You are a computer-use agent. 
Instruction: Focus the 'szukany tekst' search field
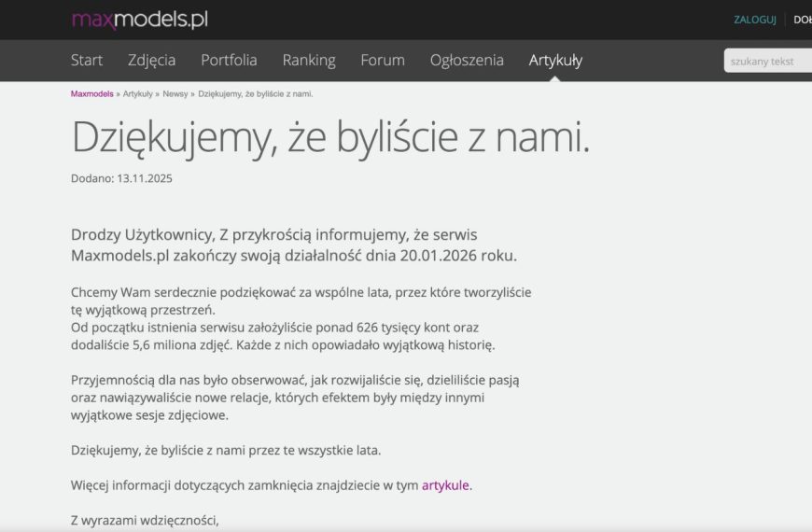pyautogui.click(x=768, y=61)
